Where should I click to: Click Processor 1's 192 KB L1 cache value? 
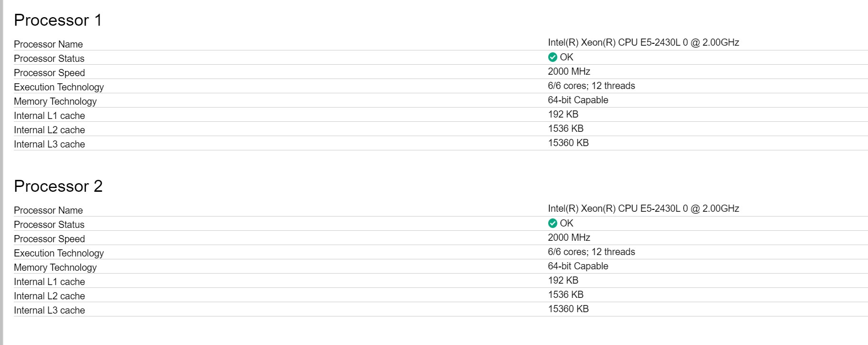[563, 114]
